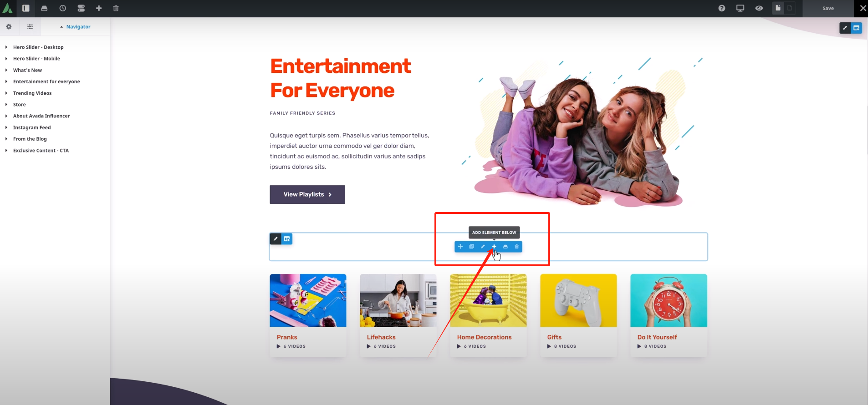
Task: Toggle the sidebar panel icon in the toolbar
Action: 26,8
